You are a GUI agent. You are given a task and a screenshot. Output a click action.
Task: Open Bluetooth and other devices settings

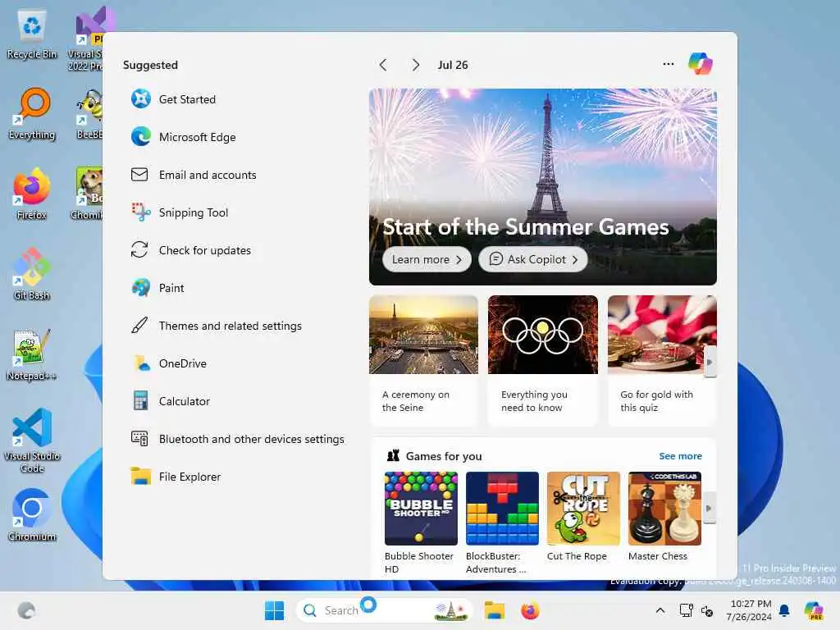tap(238, 440)
